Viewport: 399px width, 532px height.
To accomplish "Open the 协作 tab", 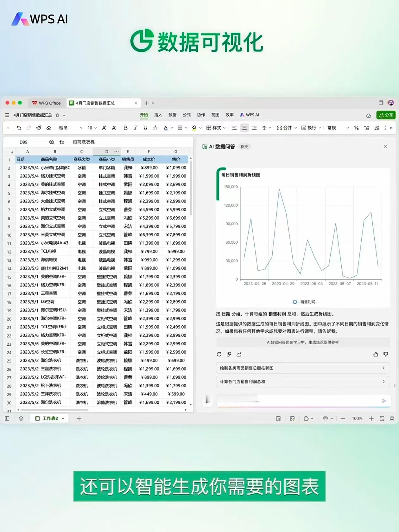I will point(201,115).
